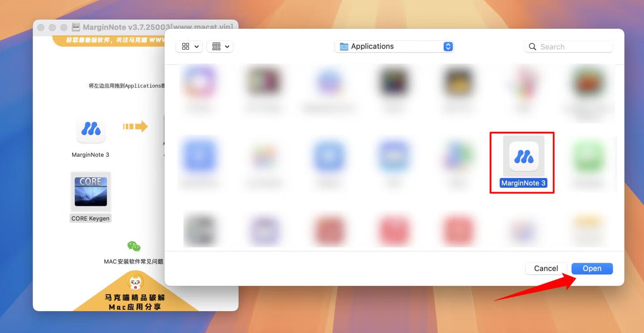Click the magnifier icon in Search field
This screenshot has height=333, width=644.
click(532, 46)
